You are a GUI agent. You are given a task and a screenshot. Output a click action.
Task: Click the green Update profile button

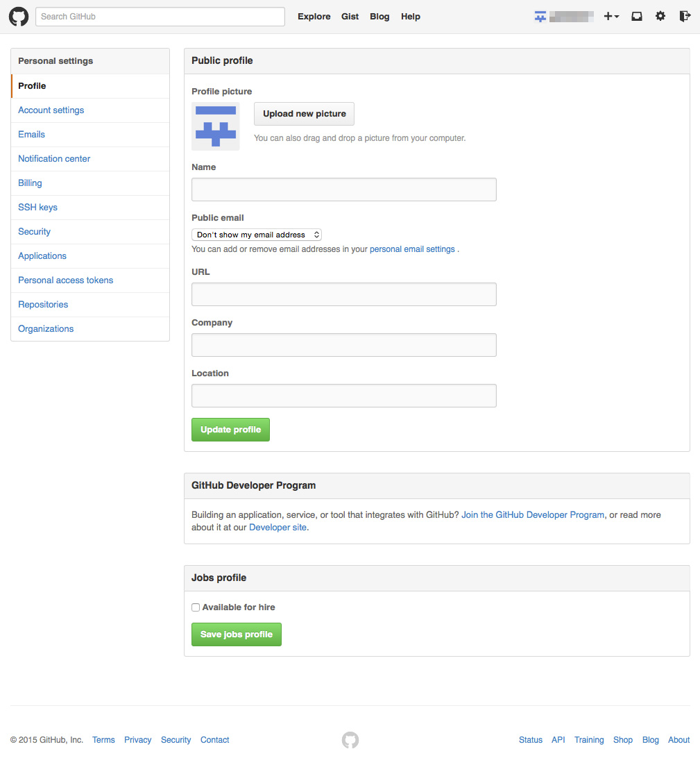[x=230, y=430]
